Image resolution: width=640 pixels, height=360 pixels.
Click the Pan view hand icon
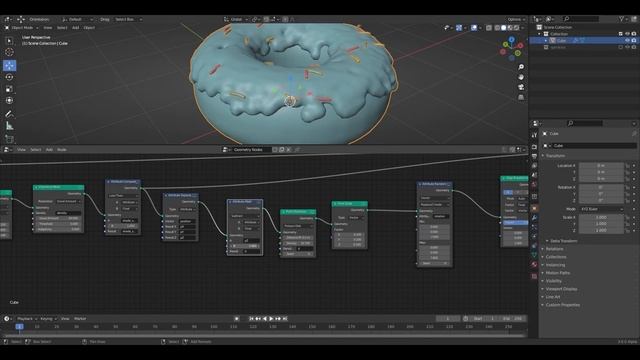pyautogui.click(x=521, y=77)
